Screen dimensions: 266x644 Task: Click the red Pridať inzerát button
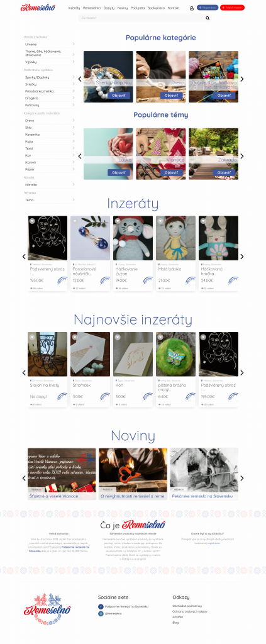232,8
